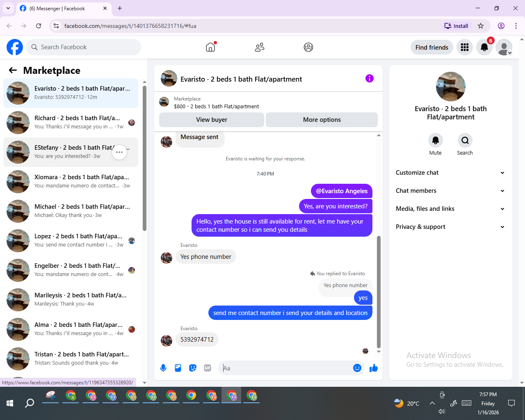Open Evaristo chat in Marketplace list

pyautogui.click(x=71, y=93)
